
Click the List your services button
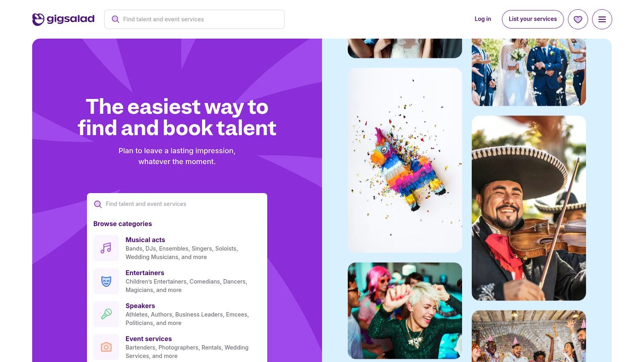click(x=533, y=19)
